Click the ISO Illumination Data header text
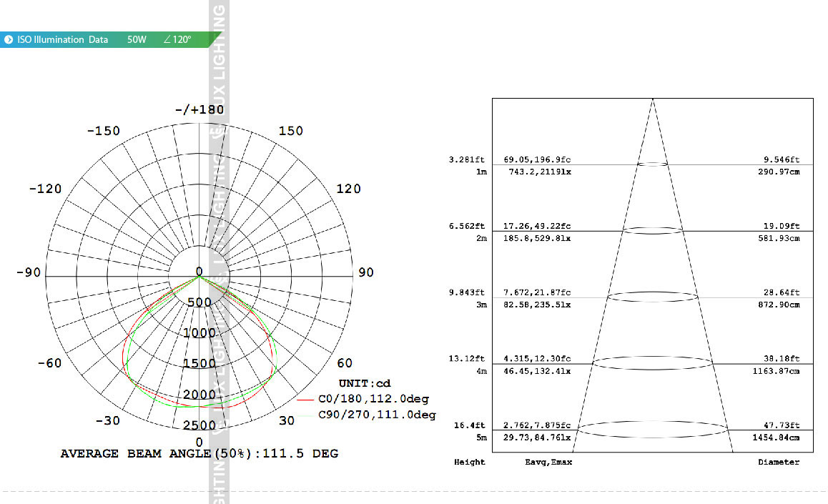 coord(62,39)
